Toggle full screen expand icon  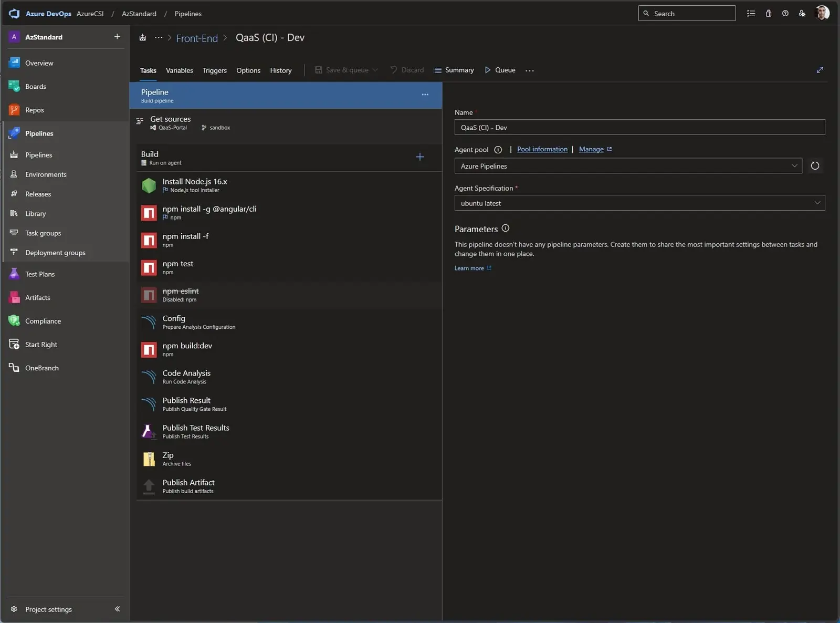tap(820, 70)
